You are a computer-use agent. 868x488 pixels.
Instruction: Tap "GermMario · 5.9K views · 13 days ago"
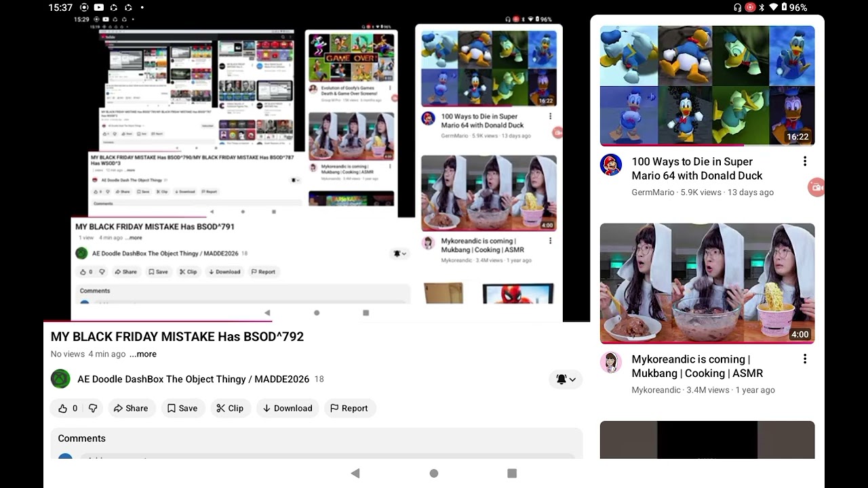tap(703, 192)
